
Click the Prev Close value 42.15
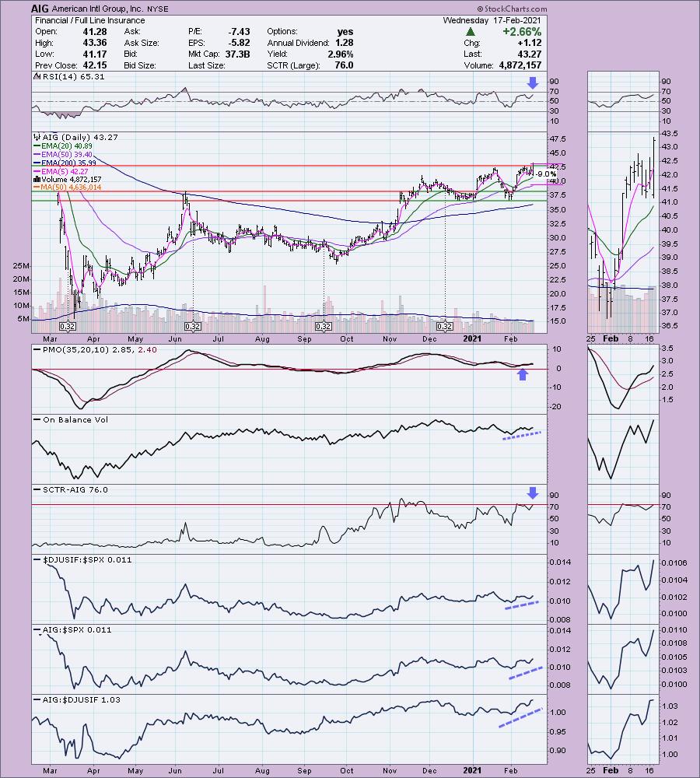[95, 65]
